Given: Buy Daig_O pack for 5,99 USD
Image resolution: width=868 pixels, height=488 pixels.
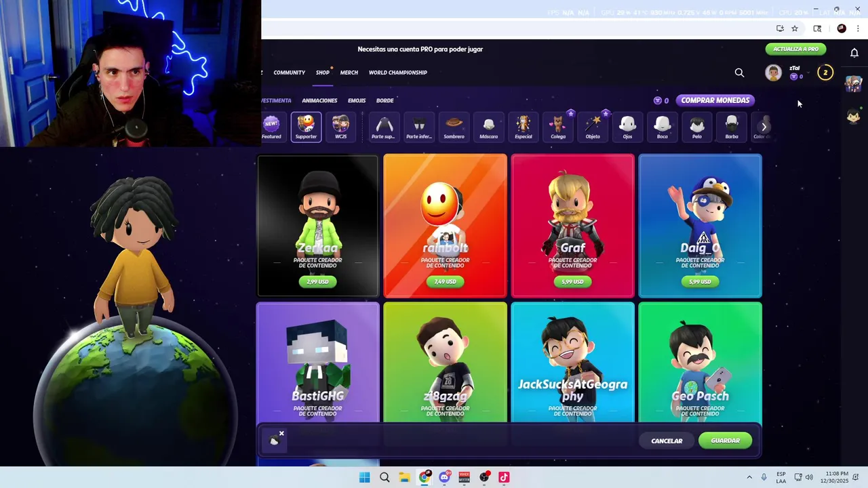Looking at the screenshot, I should [700, 281].
